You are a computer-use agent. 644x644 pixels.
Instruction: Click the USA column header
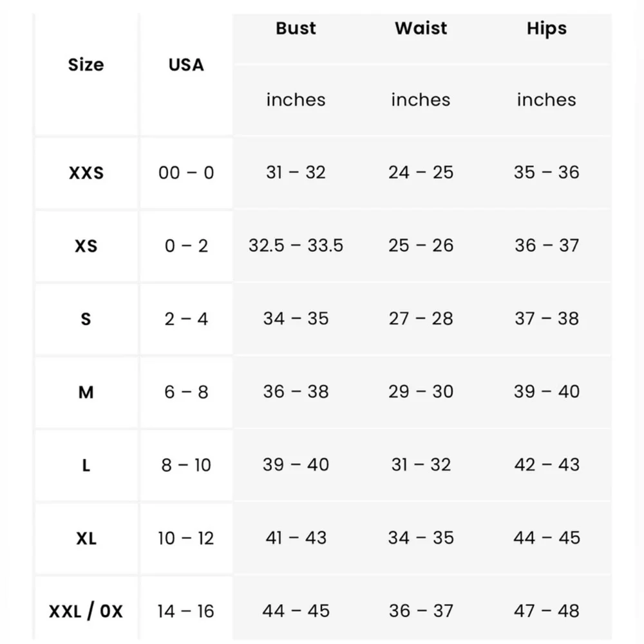tap(186, 65)
